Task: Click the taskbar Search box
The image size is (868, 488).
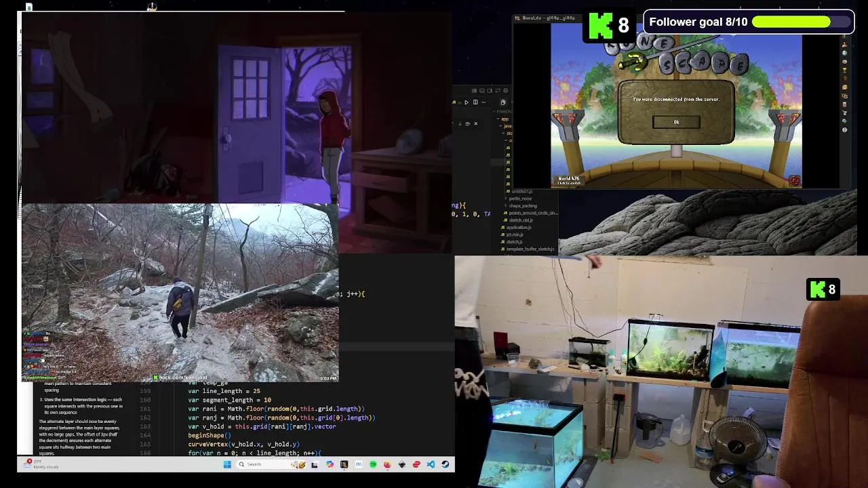Action: (271, 464)
